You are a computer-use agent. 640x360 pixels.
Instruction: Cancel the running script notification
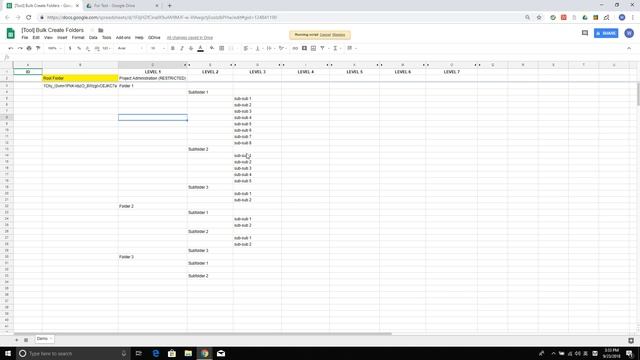point(325,35)
